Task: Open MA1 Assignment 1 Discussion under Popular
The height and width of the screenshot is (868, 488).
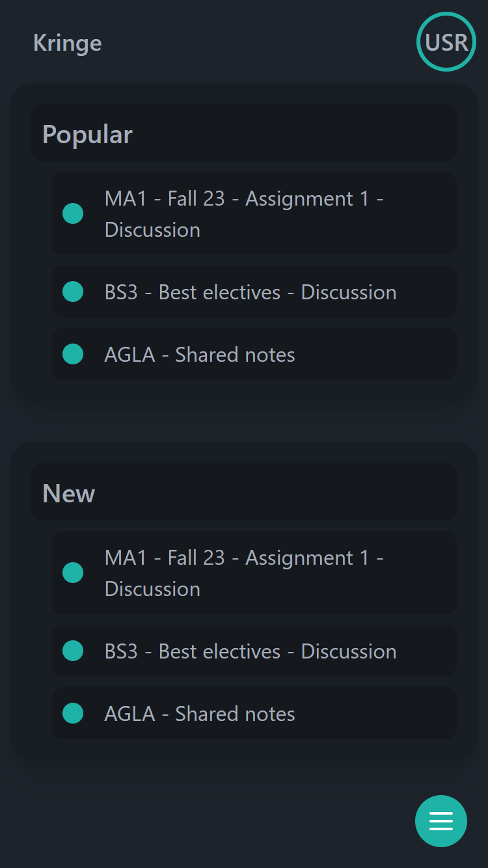Action: click(x=244, y=213)
